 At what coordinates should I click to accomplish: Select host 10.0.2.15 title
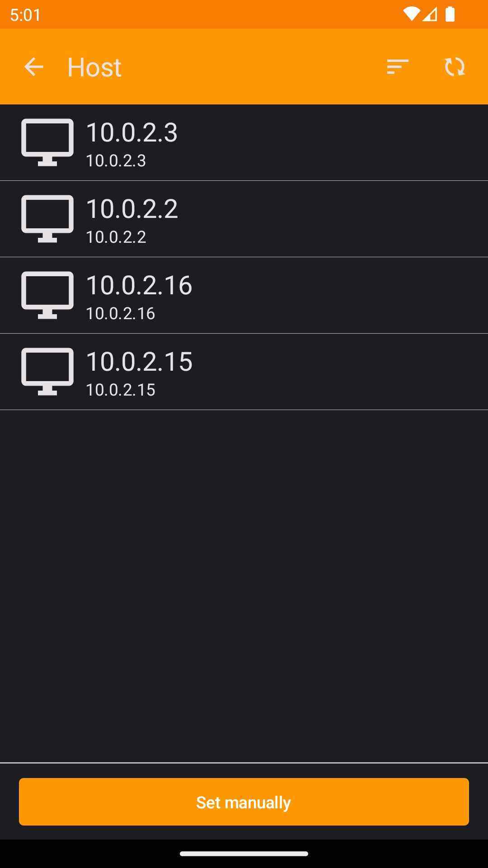coord(139,362)
